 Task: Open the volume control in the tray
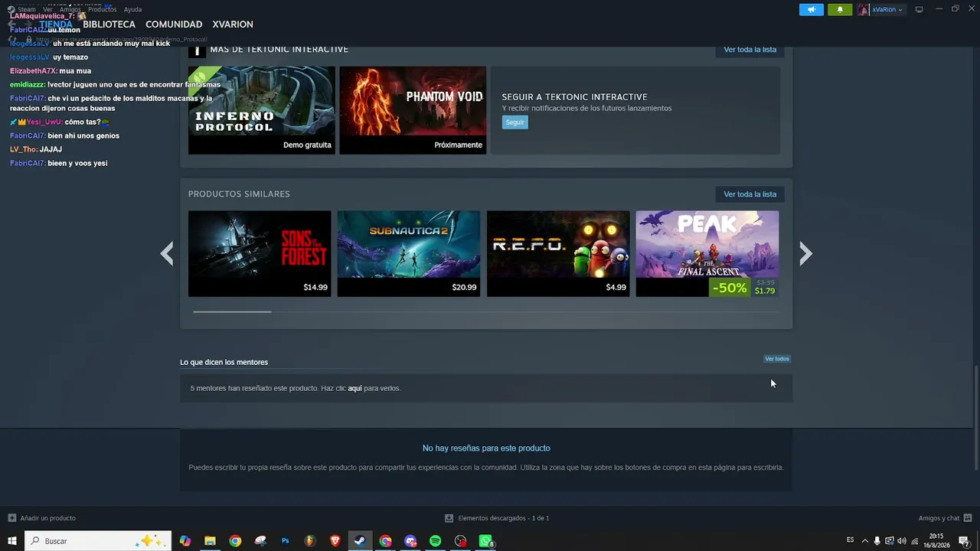tap(901, 541)
